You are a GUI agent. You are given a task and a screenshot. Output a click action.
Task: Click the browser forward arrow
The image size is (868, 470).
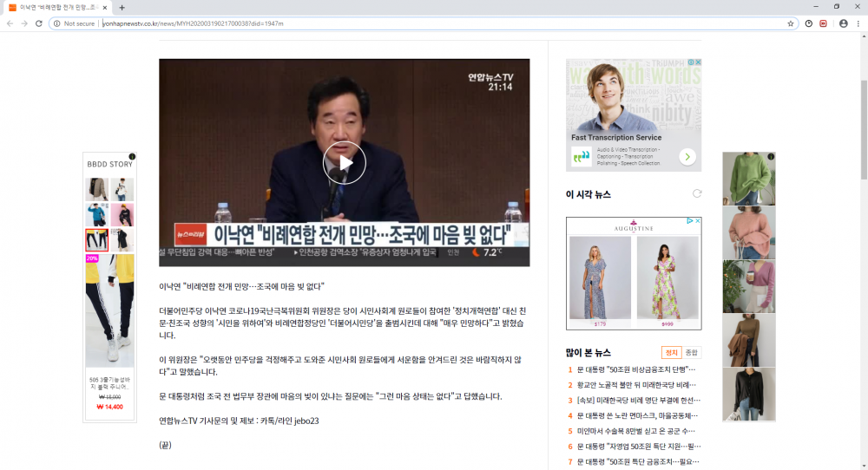click(24, 23)
